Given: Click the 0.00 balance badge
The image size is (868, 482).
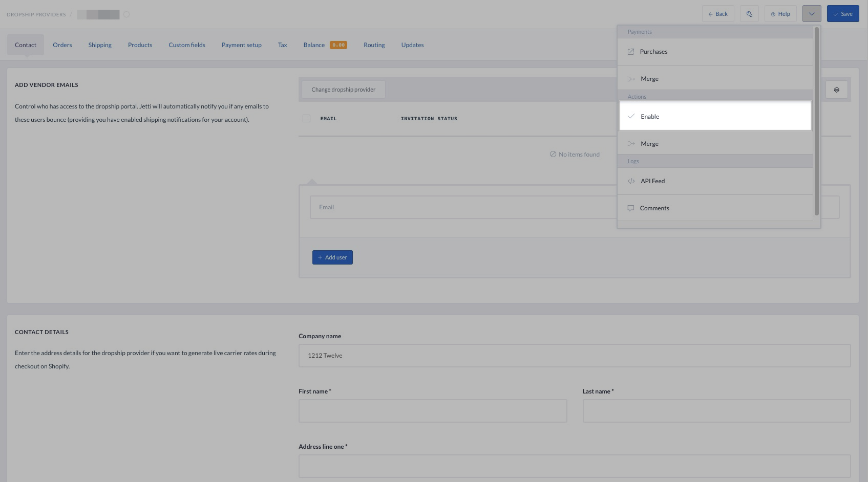Looking at the screenshot, I should tap(338, 45).
